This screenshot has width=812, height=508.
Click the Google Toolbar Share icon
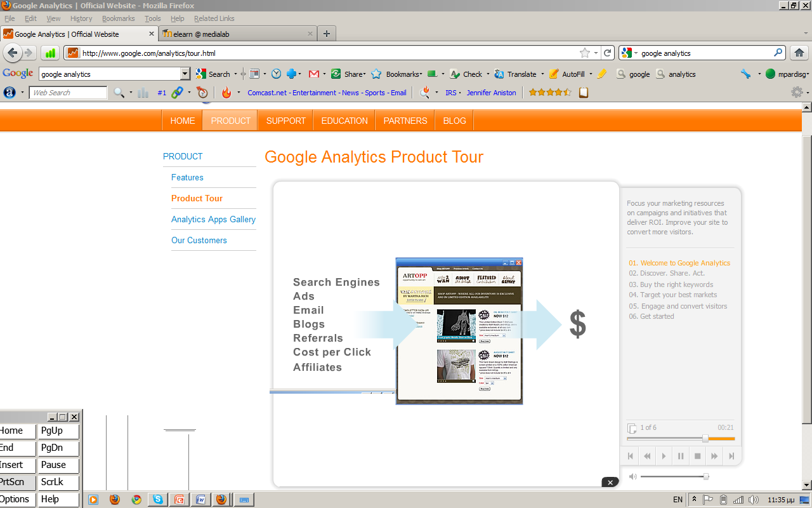tap(336, 74)
